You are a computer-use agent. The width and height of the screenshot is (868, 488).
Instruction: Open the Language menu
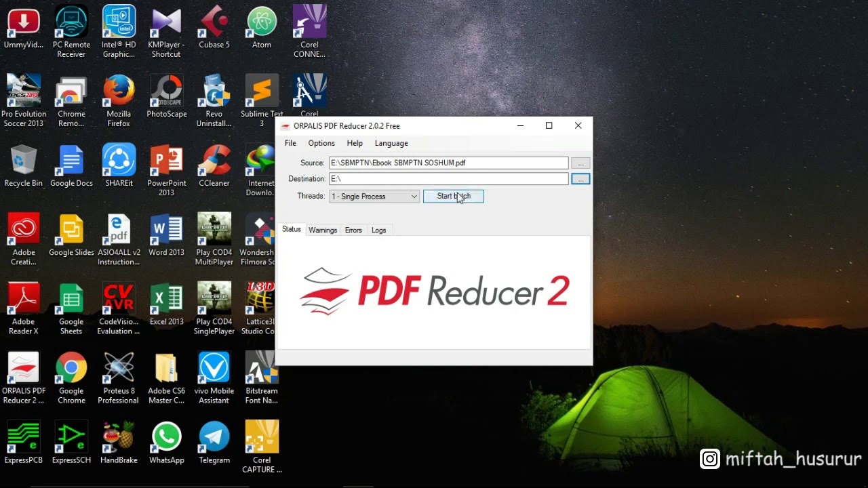point(391,143)
